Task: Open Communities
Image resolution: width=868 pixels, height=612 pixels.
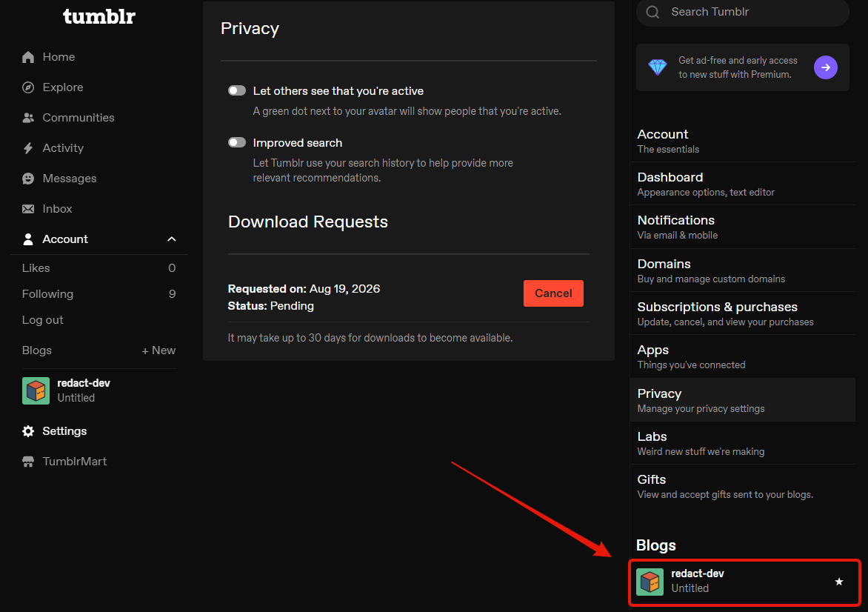Action: click(x=79, y=118)
